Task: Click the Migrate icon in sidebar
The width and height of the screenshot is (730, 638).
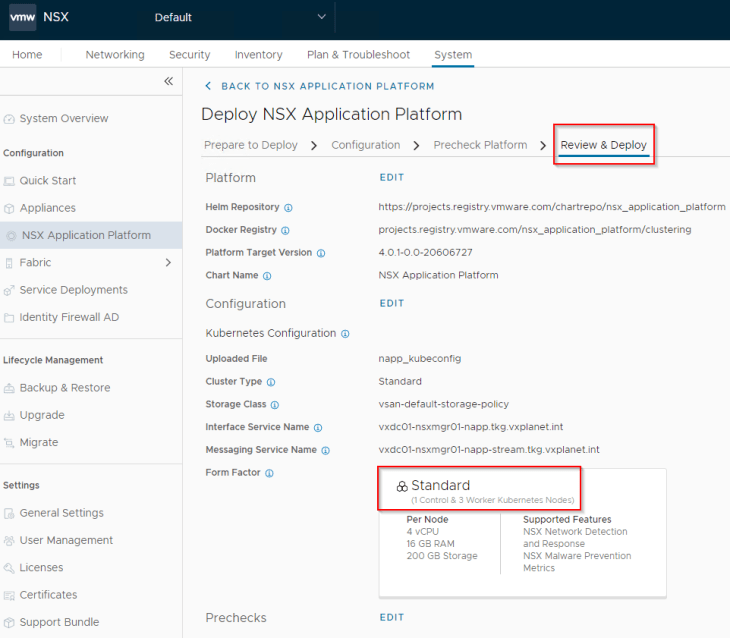Action: pos(9,442)
